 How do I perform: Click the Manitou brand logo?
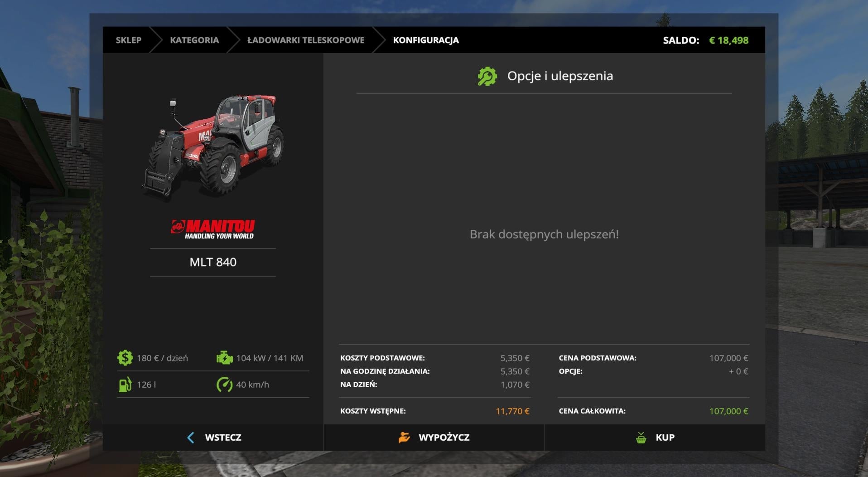(213, 229)
